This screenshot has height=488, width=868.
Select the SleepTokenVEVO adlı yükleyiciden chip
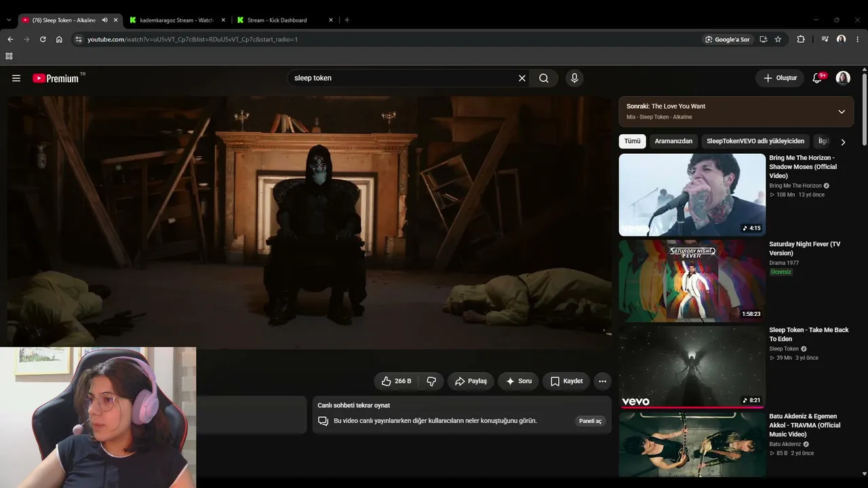pyautogui.click(x=755, y=141)
